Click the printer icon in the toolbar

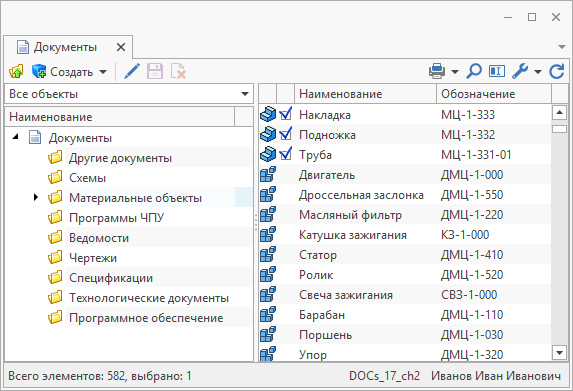pos(437,71)
